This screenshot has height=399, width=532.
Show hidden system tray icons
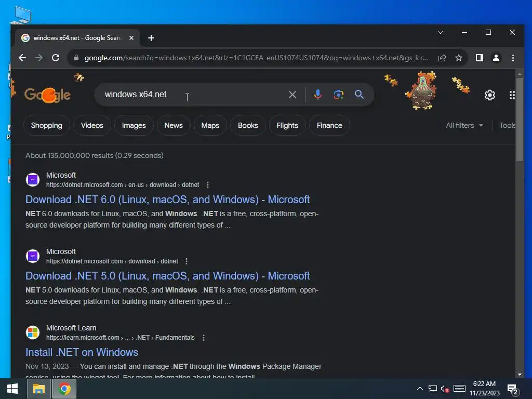pyautogui.click(x=420, y=389)
